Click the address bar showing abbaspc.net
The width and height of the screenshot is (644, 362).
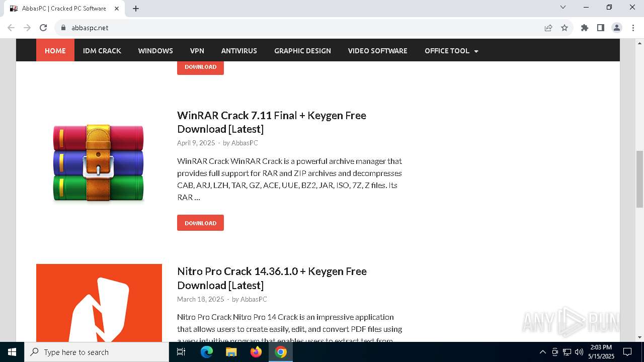pos(302,28)
